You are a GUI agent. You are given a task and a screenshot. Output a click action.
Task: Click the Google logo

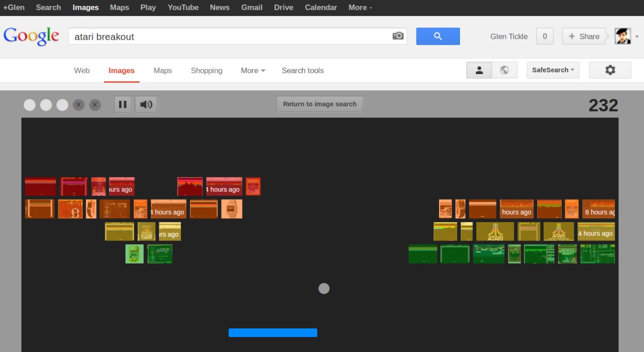click(31, 36)
